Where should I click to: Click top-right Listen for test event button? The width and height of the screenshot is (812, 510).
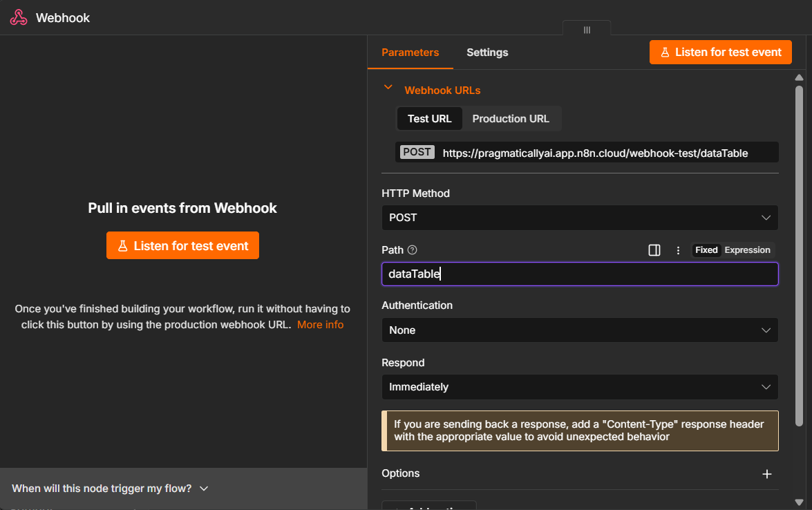[x=720, y=53]
